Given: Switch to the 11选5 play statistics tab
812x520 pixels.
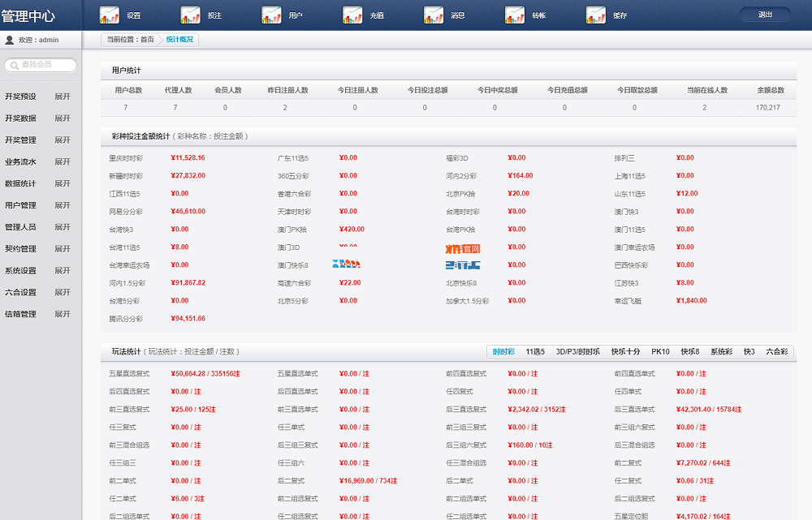Looking at the screenshot, I should (x=535, y=352).
